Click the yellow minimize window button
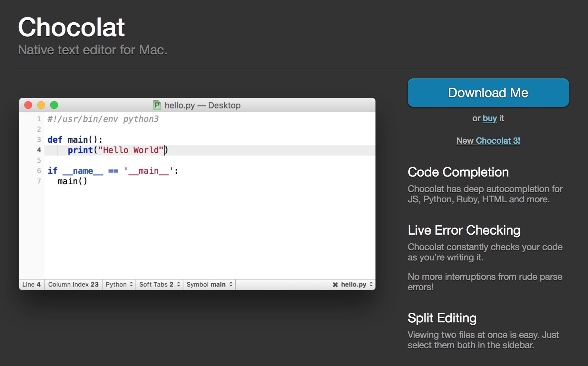The image size is (588, 366). pyautogui.click(x=41, y=105)
